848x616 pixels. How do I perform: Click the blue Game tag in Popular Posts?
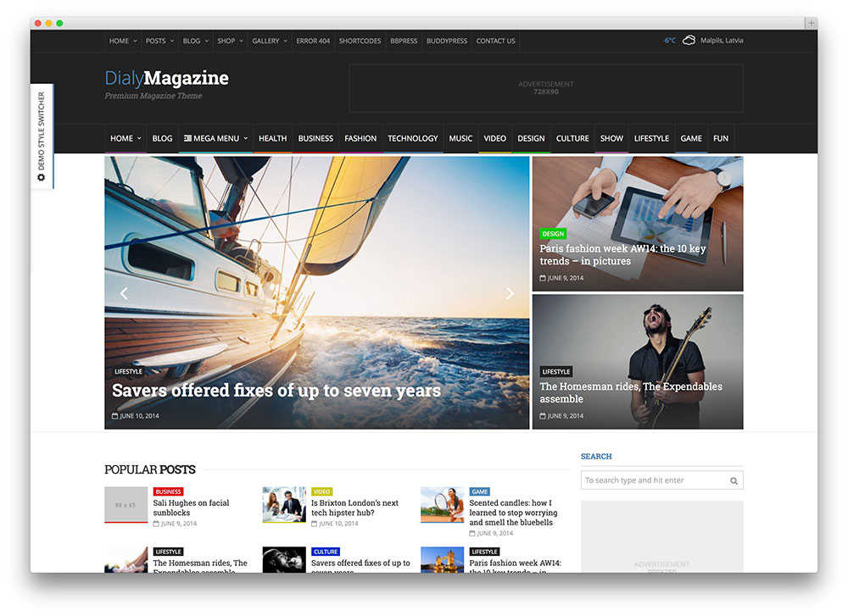tap(480, 491)
